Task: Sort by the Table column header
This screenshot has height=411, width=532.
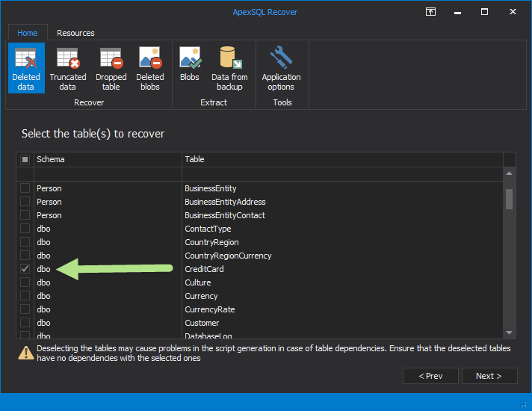Action: tap(342, 159)
